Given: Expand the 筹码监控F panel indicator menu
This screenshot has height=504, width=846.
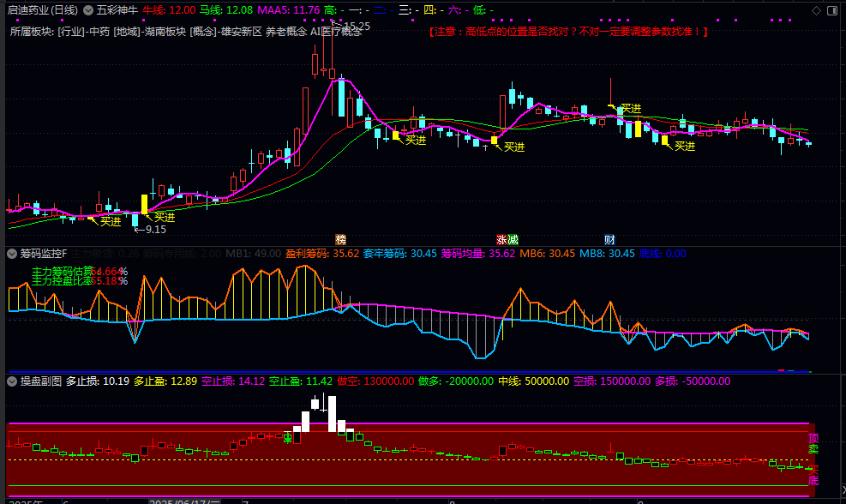Looking at the screenshot, I should tap(12, 254).
